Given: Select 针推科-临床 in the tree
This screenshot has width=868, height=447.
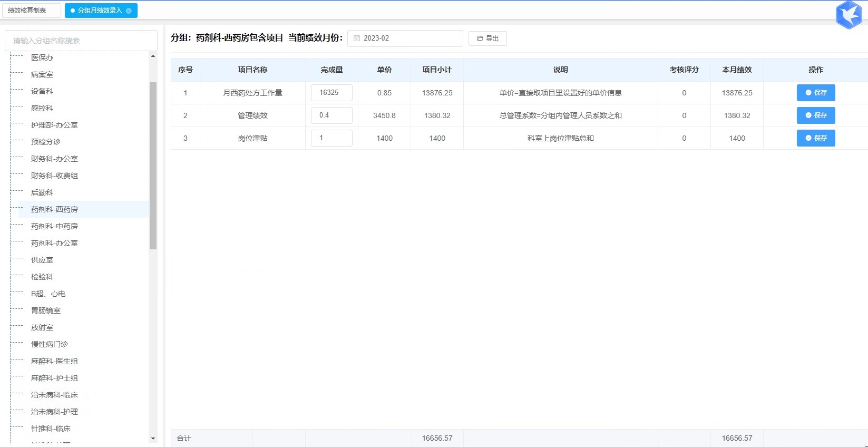Looking at the screenshot, I should [x=51, y=429].
